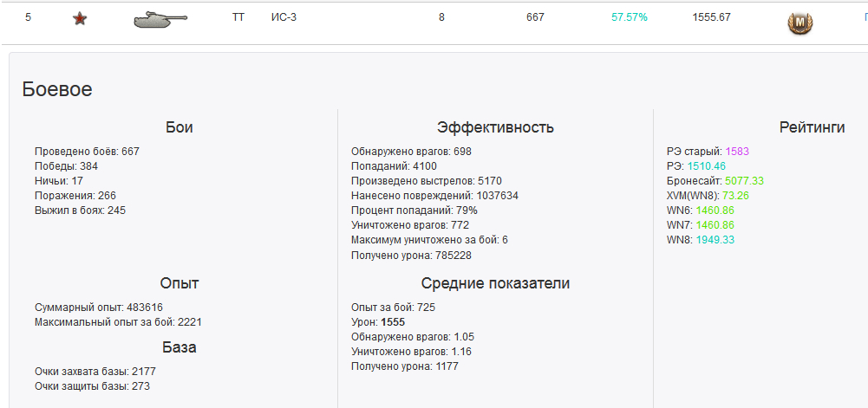Click the РЭ старый value 1583
Screen dimensions: 868x408
(737, 152)
